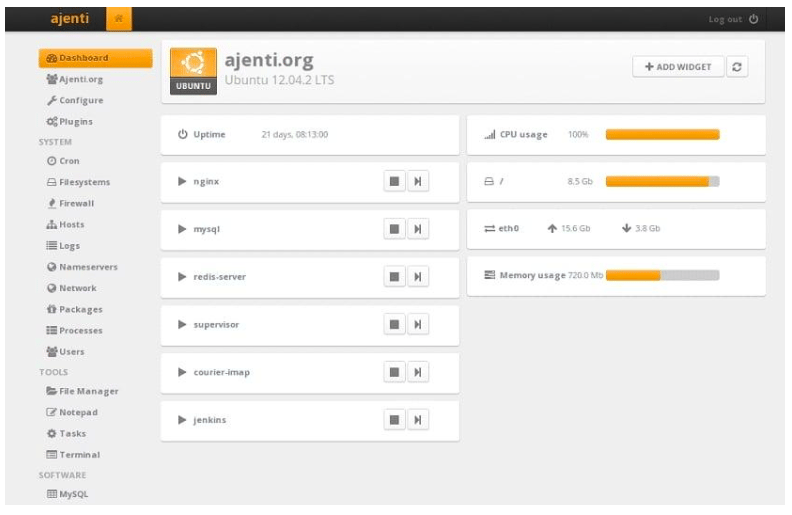Stop the nginx service
Image resolution: width=792 pixels, height=515 pixels.
pos(394,181)
